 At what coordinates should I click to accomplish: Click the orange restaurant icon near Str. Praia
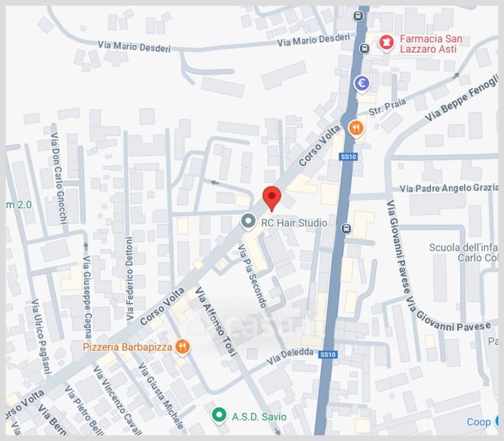pyautogui.click(x=356, y=129)
